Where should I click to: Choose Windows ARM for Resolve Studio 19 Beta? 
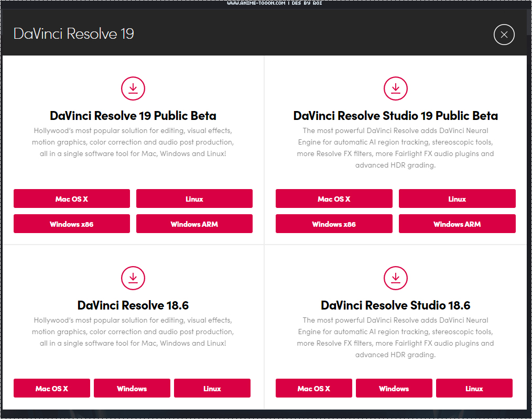coord(457,224)
